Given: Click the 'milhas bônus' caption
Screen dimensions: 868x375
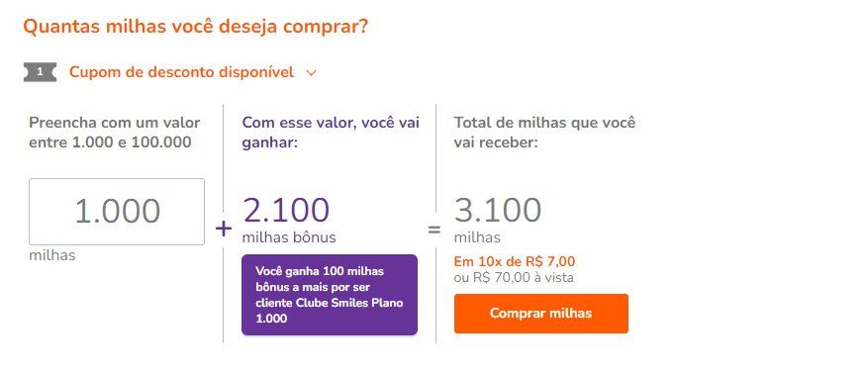Looking at the screenshot, I should coord(289,237).
